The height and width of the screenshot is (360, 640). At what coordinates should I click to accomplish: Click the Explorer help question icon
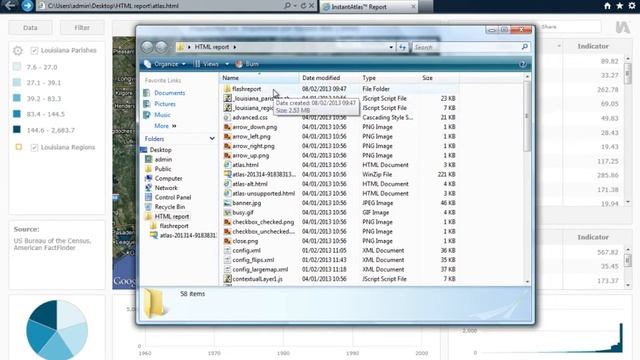[x=522, y=64]
